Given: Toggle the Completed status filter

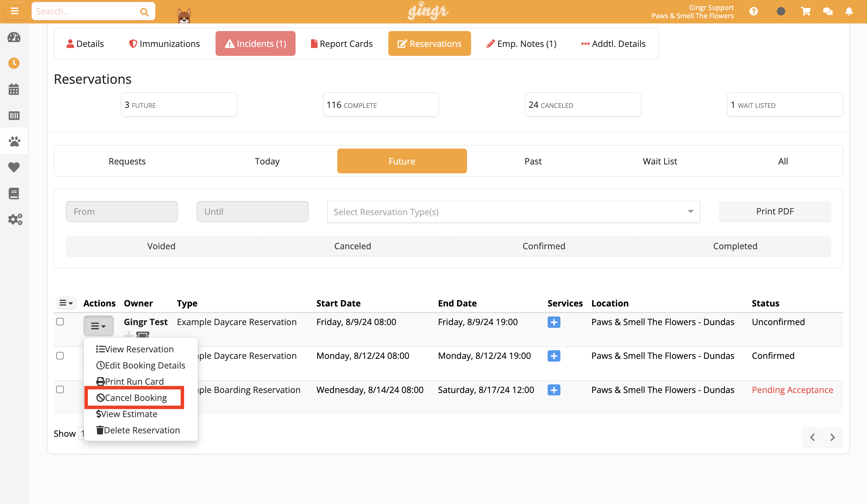Looking at the screenshot, I should pos(735,246).
